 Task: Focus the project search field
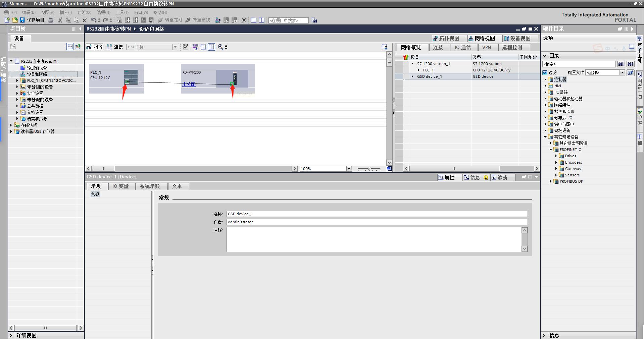tap(288, 20)
